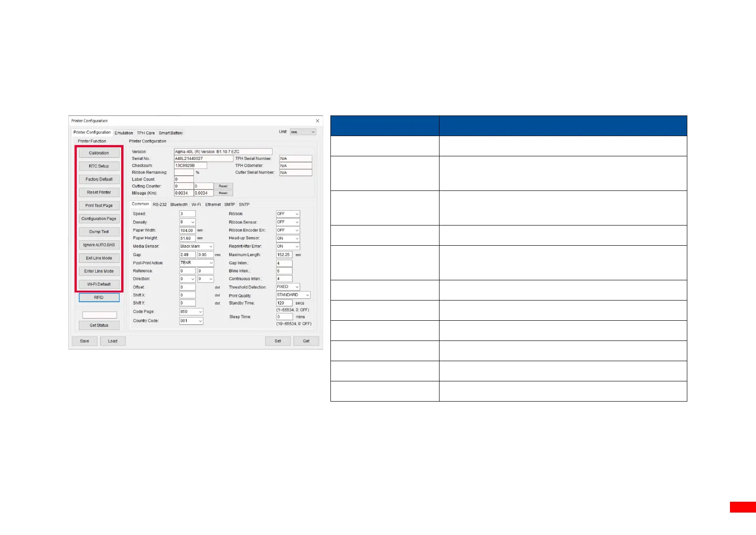Image resolution: width=756 pixels, height=535 pixels.
Task: Click the Gap Inten. field
Action: 284,263
